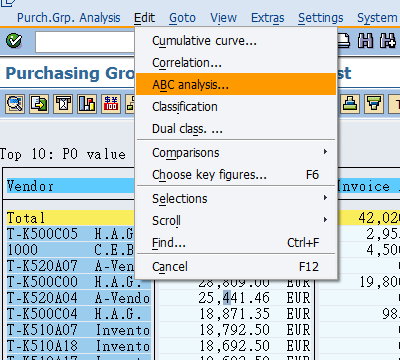This screenshot has width=400, height=360.
Task: Expand the Selections submenu
Action: tap(236, 199)
